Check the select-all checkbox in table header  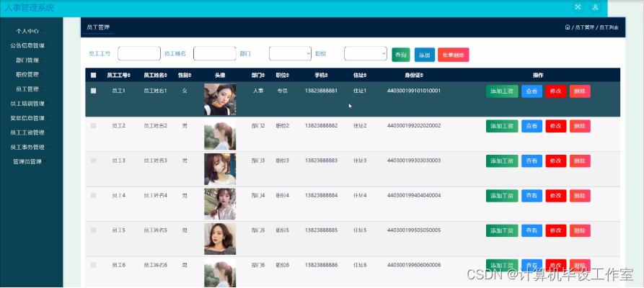93,76
